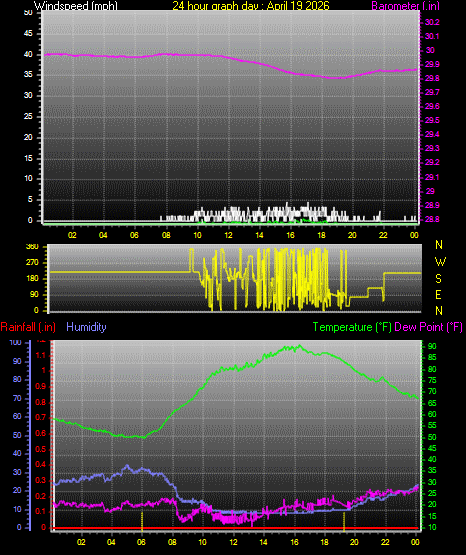Click the 22 hour label under the windspeed graph
Image resolution: width=466 pixels, height=555 pixels.
(383, 235)
